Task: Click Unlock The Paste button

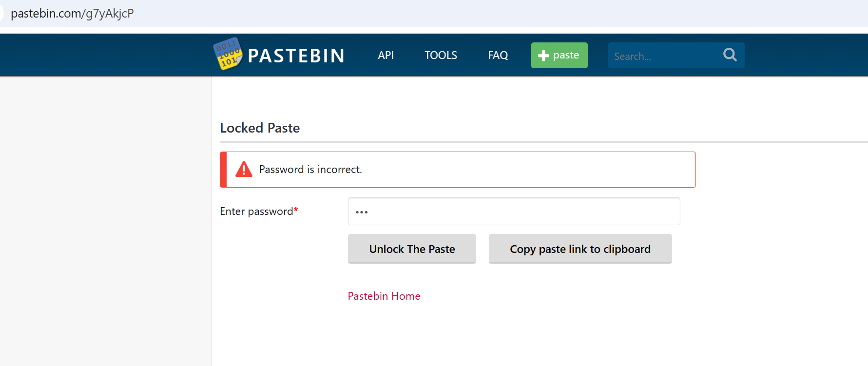Action: tap(412, 249)
